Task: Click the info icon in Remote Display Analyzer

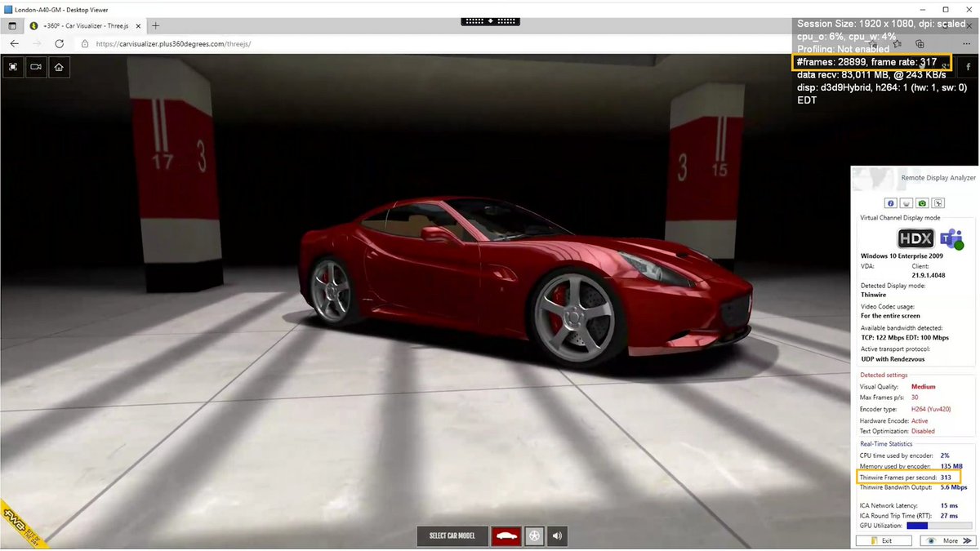Action: pyautogui.click(x=890, y=202)
